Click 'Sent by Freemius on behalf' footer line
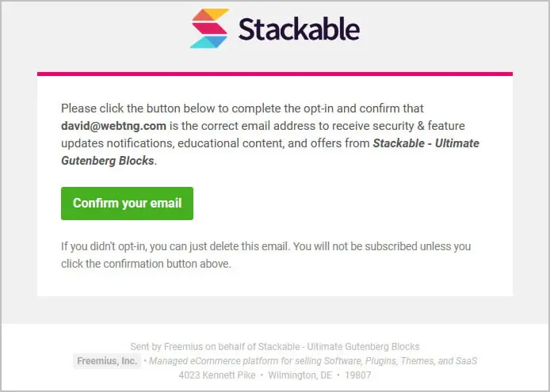The width and height of the screenshot is (550, 392). pyautogui.click(x=275, y=347)
